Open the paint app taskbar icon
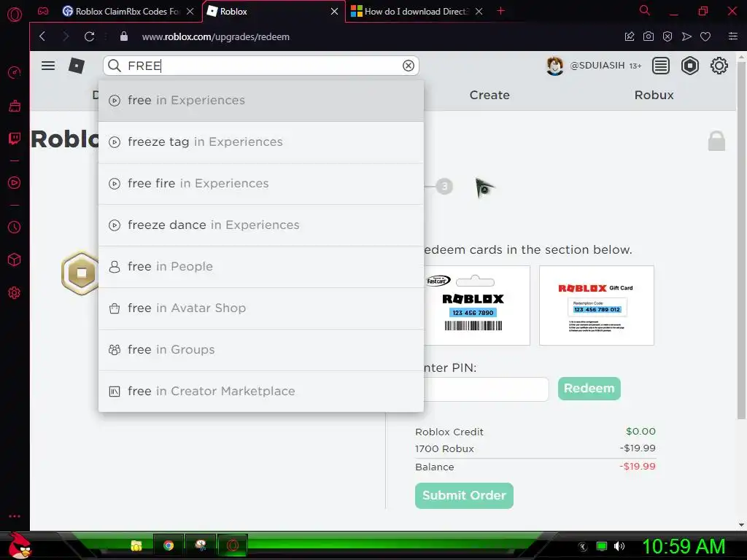The image size is (747, 560). (x=201, y=545)
